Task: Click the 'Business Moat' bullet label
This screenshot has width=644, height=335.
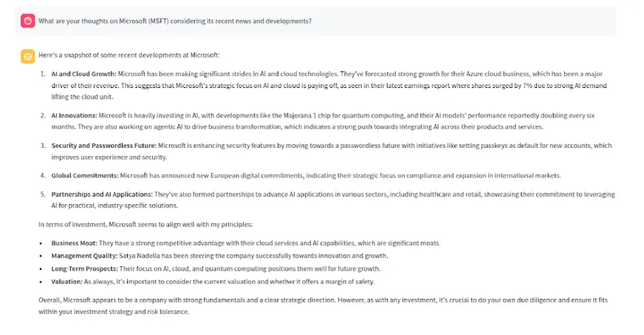Action: point(75,243)
